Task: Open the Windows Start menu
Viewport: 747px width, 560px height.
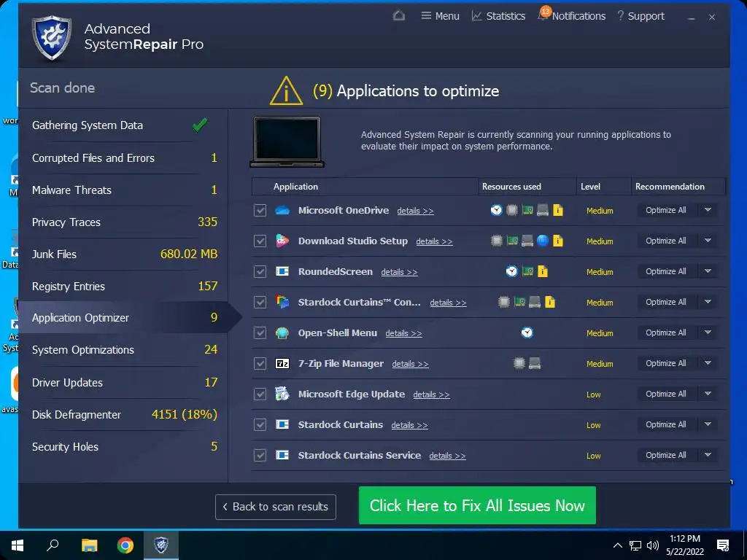Action: pos(18,545)
